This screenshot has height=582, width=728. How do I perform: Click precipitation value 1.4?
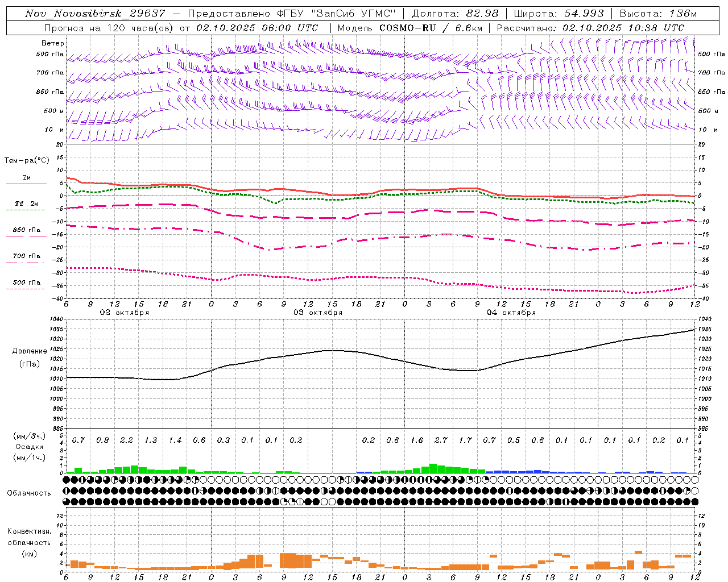[x=175, y=440]
